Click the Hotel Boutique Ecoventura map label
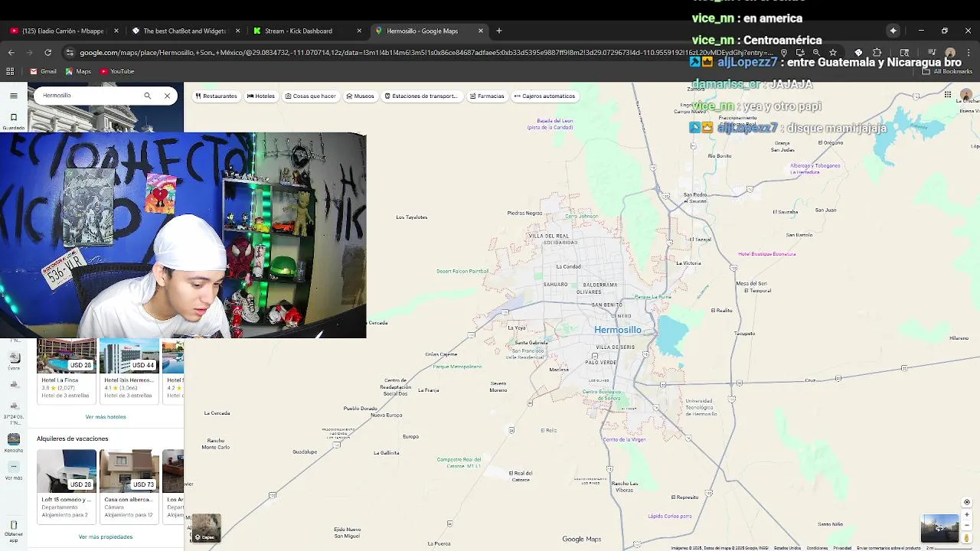The height and width of the screenshot is (551, 980). click(x=767, y=254)
